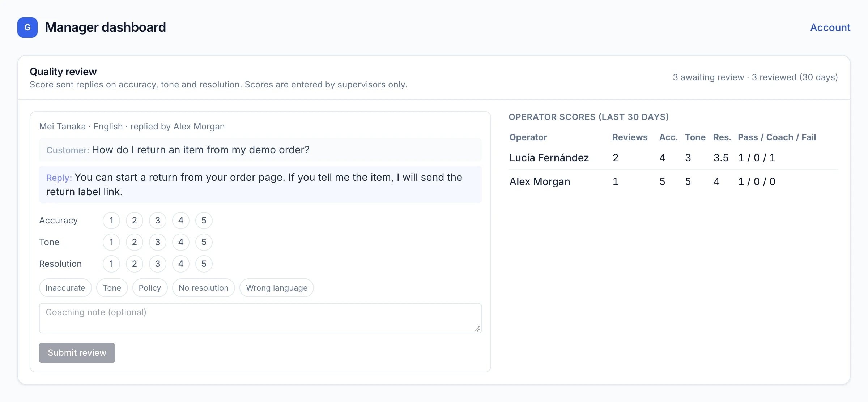Click the Operator column header
The height and width of the screenshot is (402, 868).
528,137
